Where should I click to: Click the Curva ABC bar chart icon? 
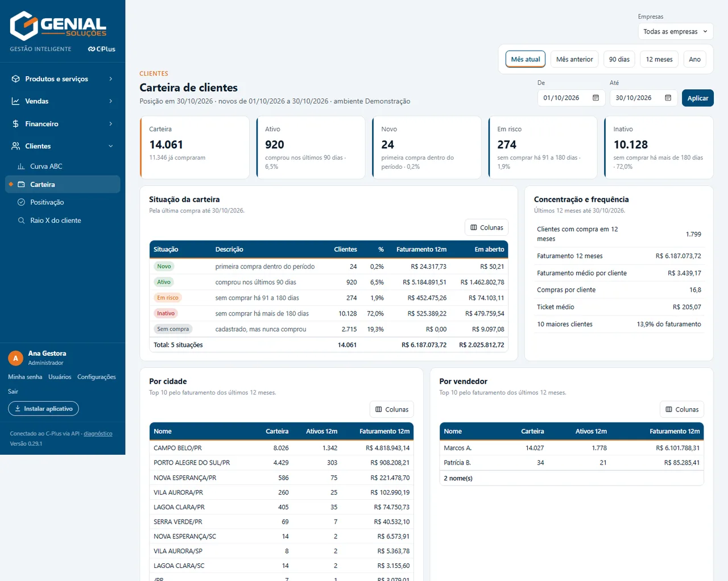click(21, 167)
